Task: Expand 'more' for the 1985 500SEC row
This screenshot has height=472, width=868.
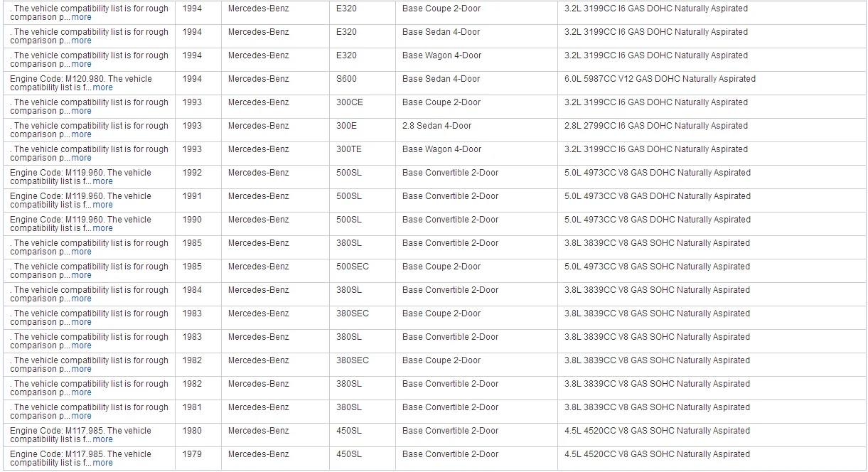Action: pos(81,275)
